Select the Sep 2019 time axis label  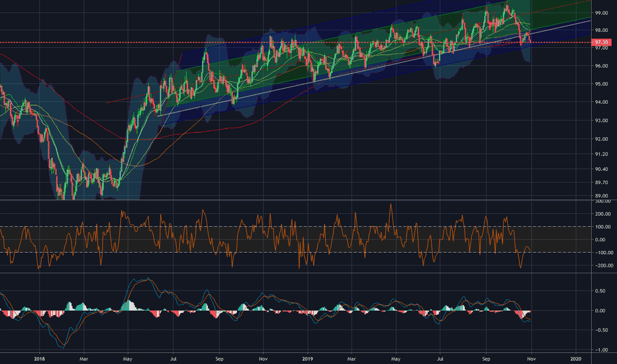pyautogui.click(x=487, y=359)
